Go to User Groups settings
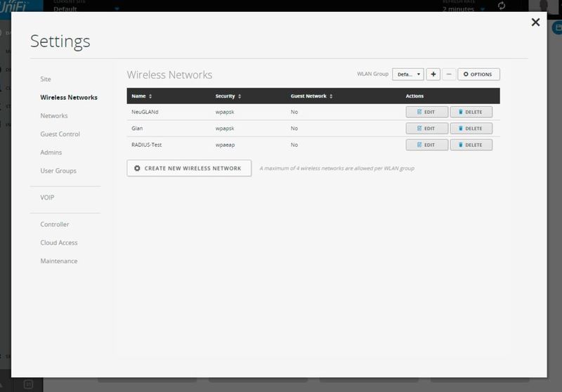This screenshot has height=392, width=562. [58, 171]
